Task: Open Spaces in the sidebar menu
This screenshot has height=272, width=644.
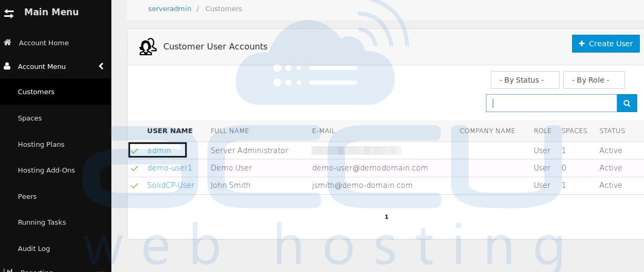Action: (30, 118)
